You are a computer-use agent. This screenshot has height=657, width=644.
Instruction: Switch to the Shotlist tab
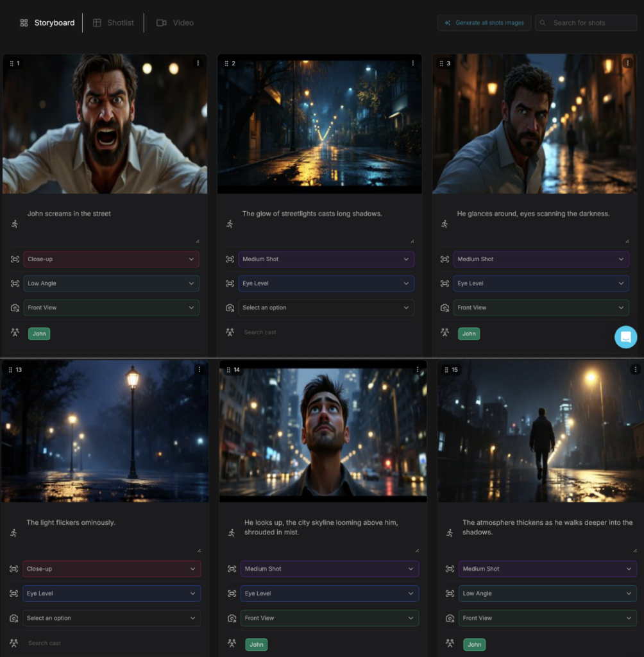tap(114, 22)
